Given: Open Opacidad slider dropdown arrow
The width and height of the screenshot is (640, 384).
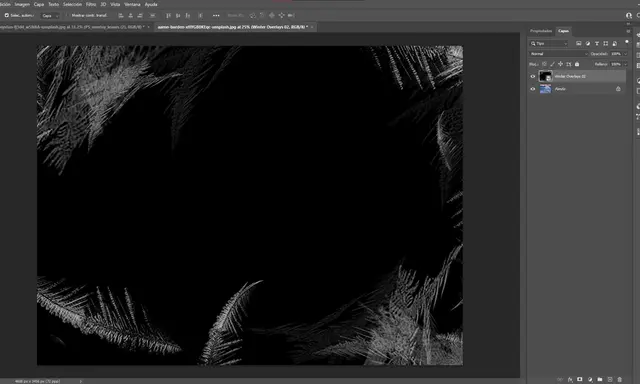Looking at the screenshot, I should (x=625, y=54).
